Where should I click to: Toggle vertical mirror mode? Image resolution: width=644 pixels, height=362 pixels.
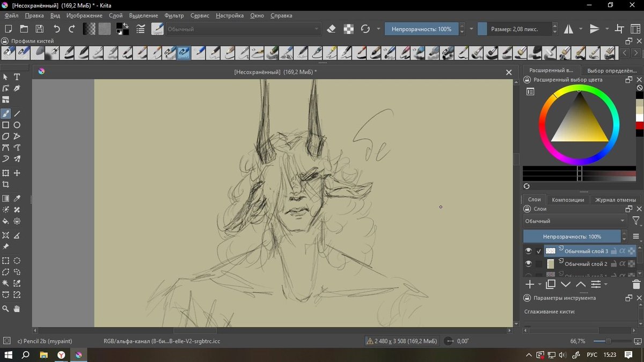(x=595, y=29)
